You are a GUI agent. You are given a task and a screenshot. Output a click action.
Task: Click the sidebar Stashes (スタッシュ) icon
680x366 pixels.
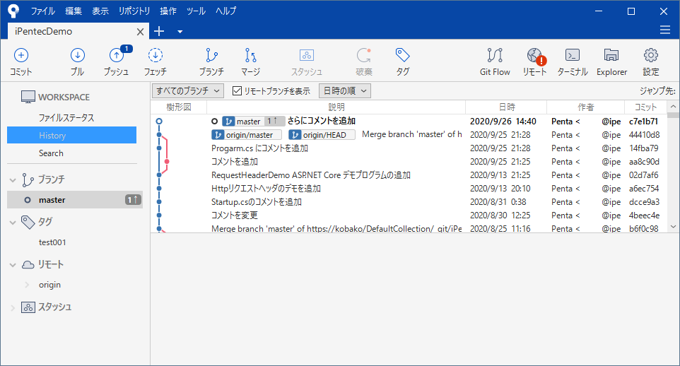[28, 307]
